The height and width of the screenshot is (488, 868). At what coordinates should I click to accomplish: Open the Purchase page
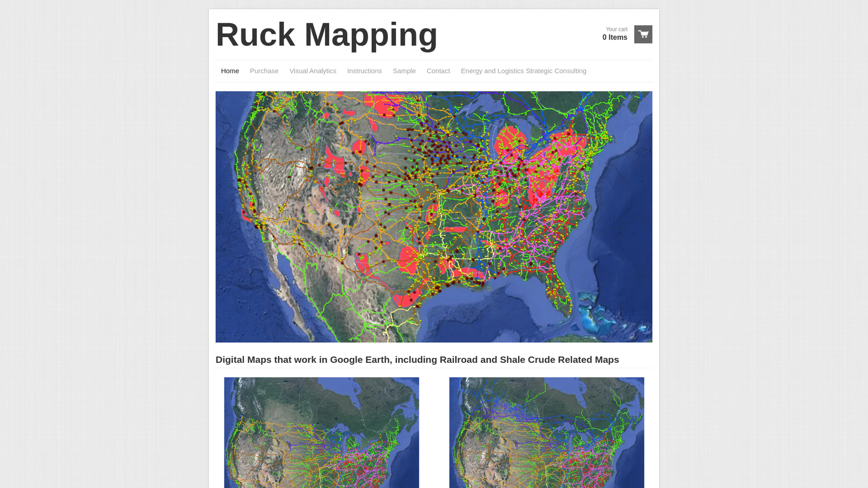(x=264, y=71)
